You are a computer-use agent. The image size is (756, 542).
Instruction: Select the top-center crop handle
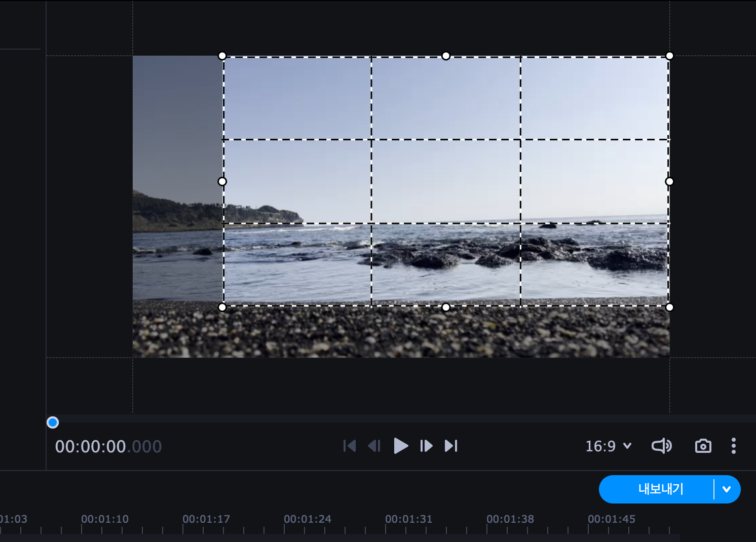click(446, 56)
